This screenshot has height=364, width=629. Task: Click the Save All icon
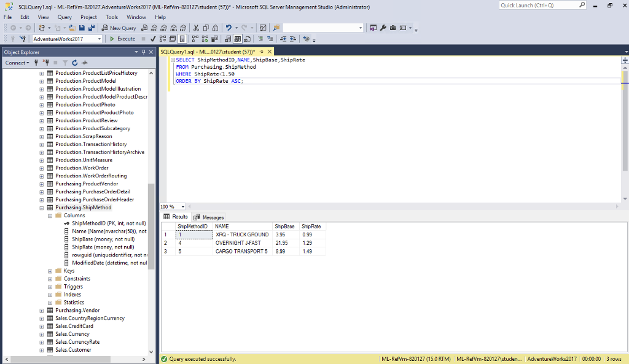[92, 28]
